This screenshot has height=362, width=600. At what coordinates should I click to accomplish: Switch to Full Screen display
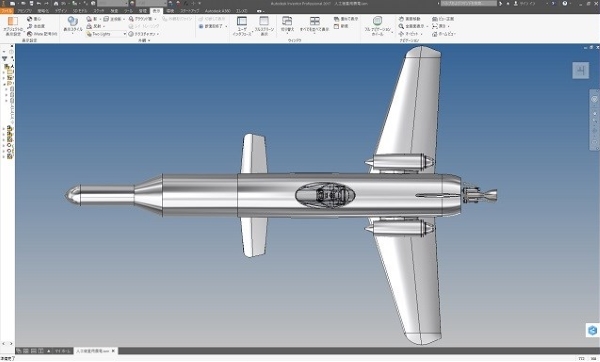click(264, 26)
